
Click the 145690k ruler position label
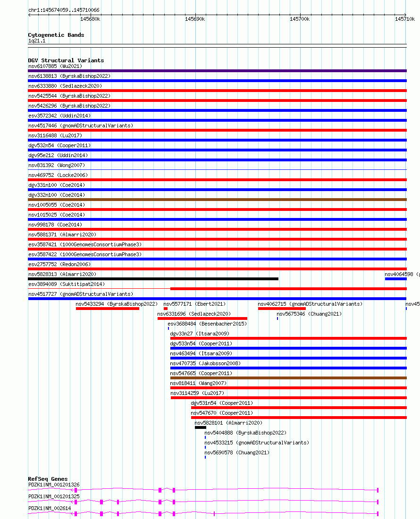[x=195, y=19]
